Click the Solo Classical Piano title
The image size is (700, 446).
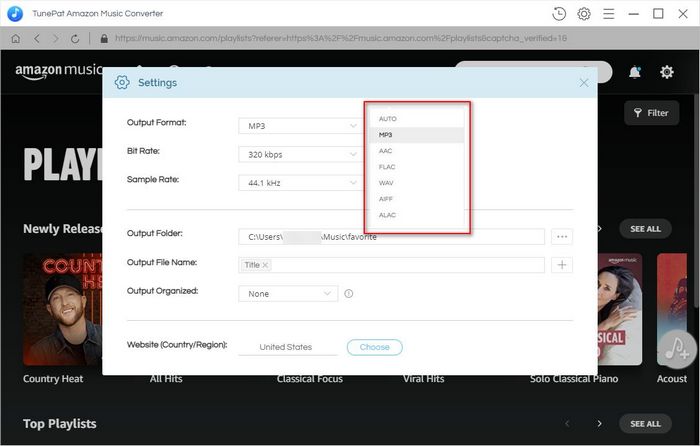pyautogui.click(x=574, y=379)
